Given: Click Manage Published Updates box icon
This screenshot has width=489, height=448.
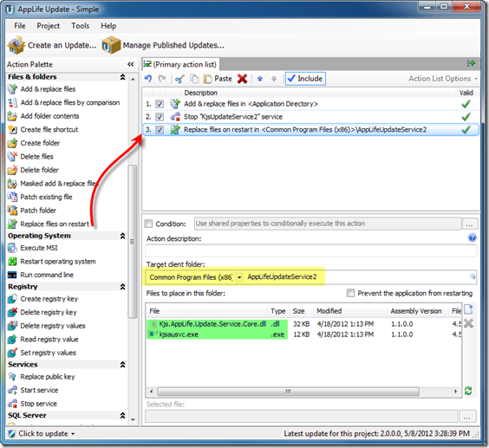Looking at the screenshot, I should click(x=111, y=45).
